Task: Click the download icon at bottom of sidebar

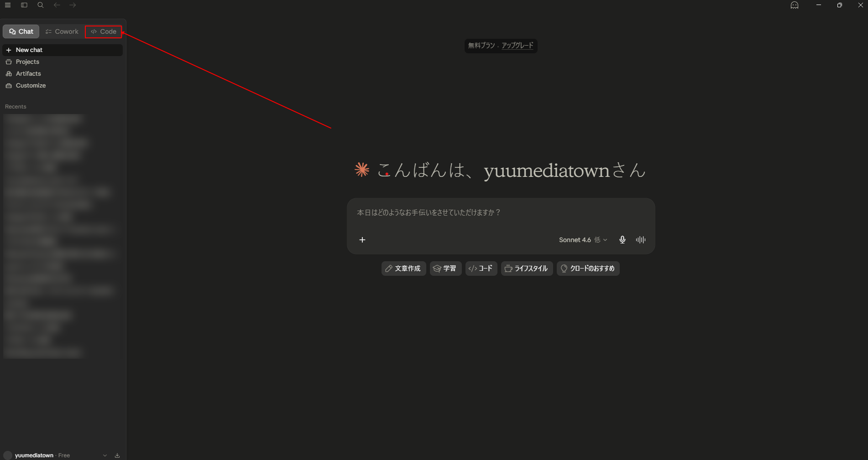Action: coord(117,455)
